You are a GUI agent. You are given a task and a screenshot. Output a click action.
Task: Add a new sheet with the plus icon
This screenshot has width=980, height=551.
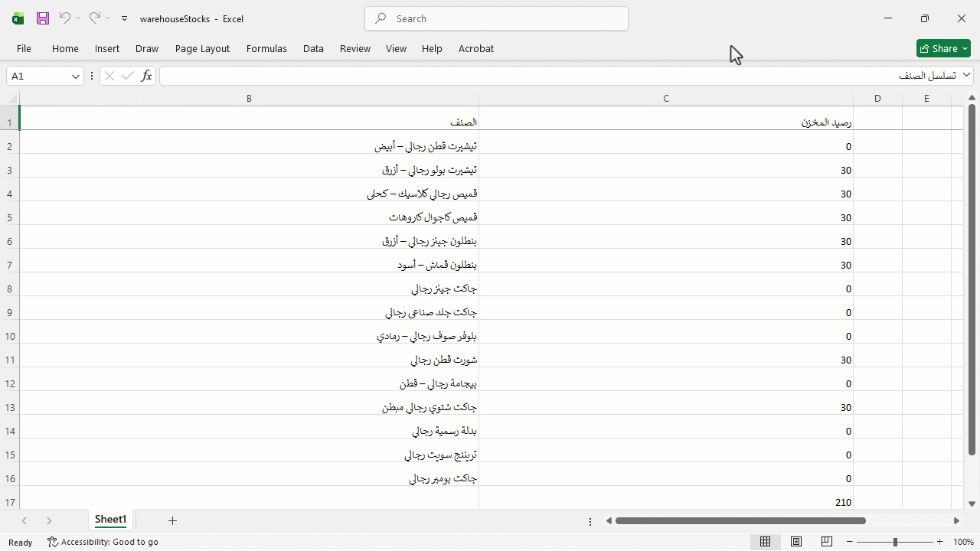[x=172, y=520]
